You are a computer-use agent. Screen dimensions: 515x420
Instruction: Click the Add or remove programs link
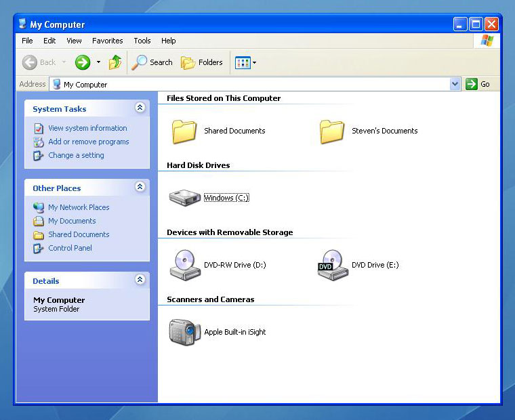89,142
